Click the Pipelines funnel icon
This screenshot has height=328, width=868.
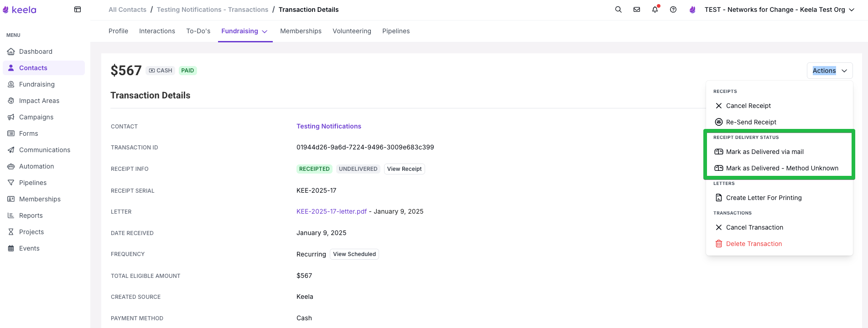(11, 183)
